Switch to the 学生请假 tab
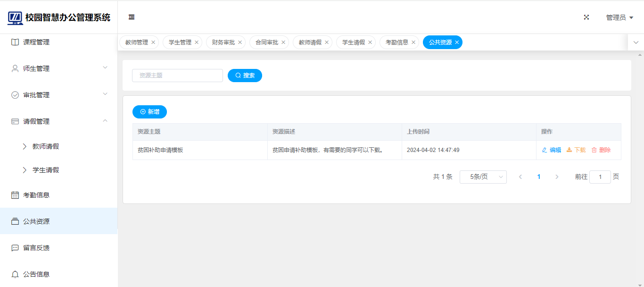644x287 pixels. click(353, 42)
